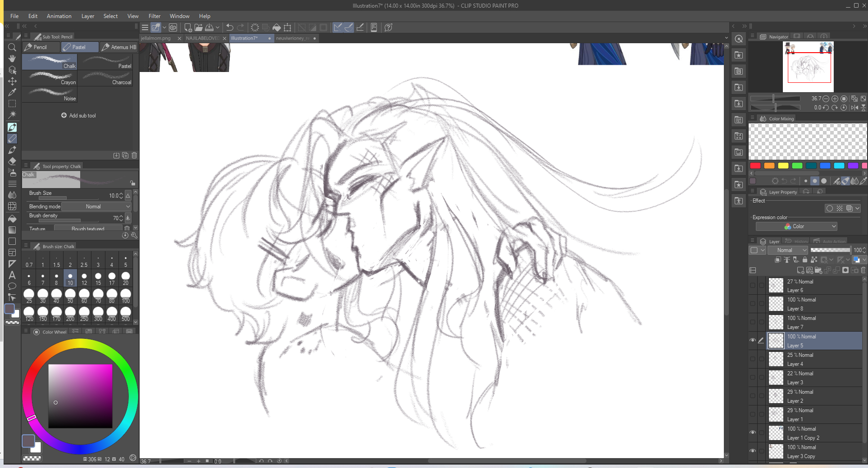The height and width of the screenshot is (468, 868).
Task: Click the Undo arrow in the command bar
Action: [229, 27]
